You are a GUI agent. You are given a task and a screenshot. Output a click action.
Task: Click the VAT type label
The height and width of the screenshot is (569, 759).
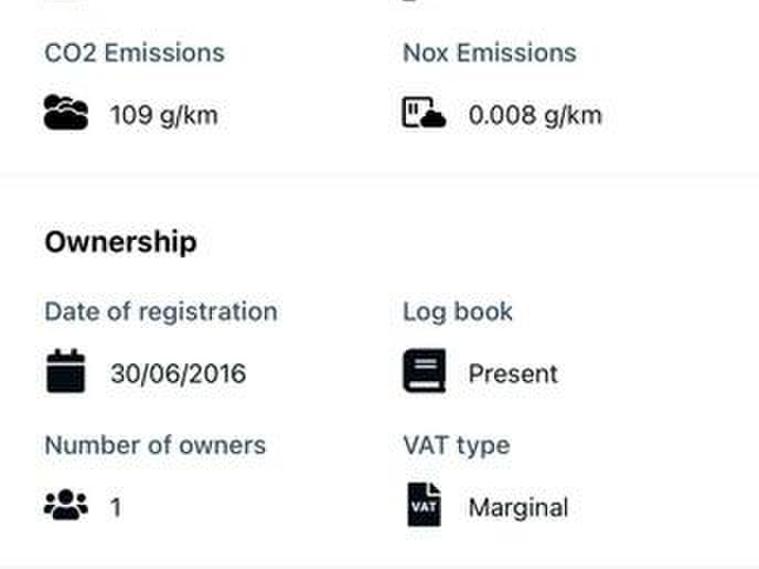pyautogui.click(x=456, y=445)
